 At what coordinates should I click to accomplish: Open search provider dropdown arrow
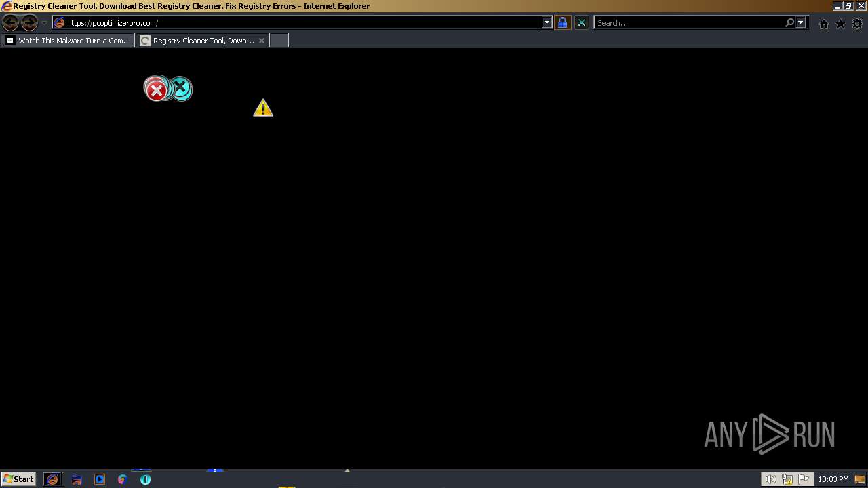(801, 23)
